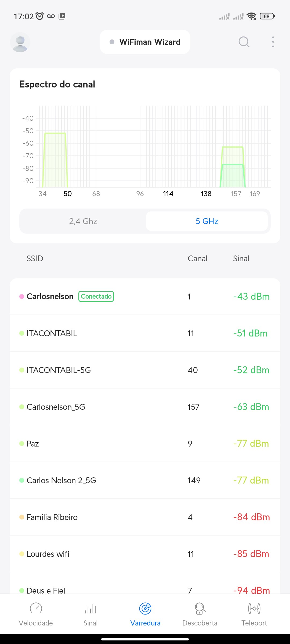Switch spectrum to 2,4 Ghz band

tap(83, 221)
